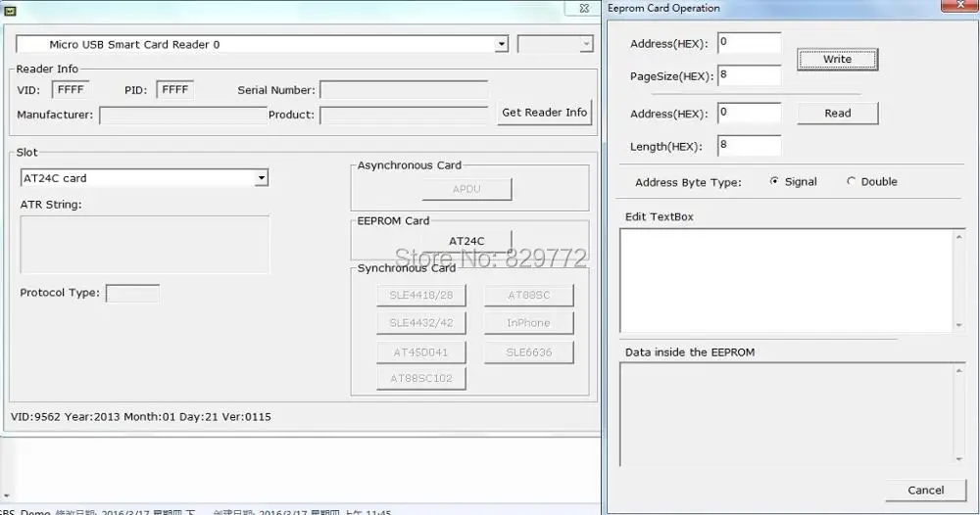Select the Signal address byte type
Image resolution: width=980 pixels, height=515 pixels.
click(774, 181)
